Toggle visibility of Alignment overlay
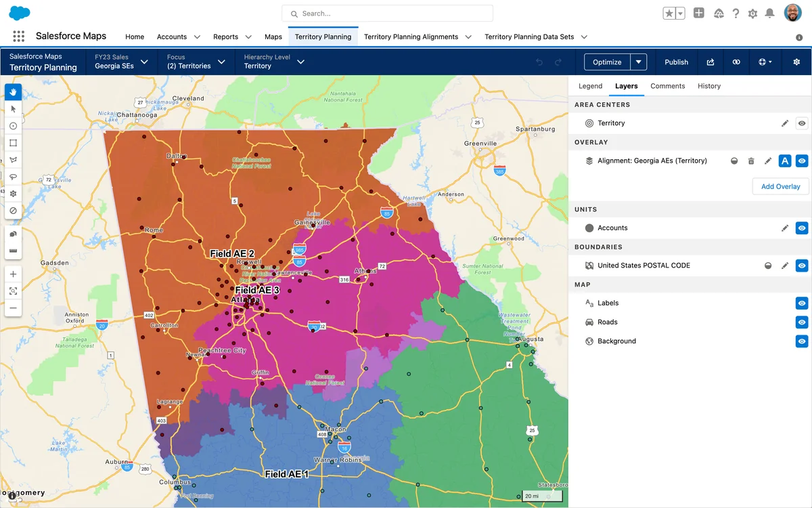Viewport: 812px width, 508px height. tap(802, 161)
